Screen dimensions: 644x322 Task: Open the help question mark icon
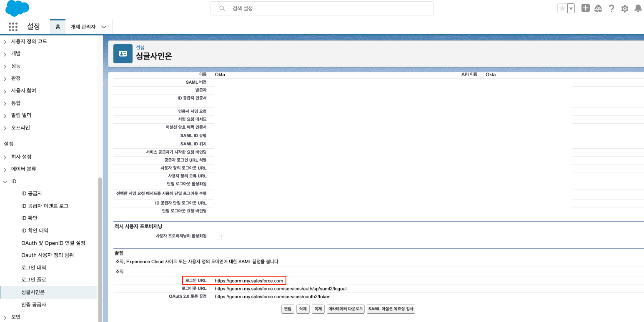click(611, 8)
